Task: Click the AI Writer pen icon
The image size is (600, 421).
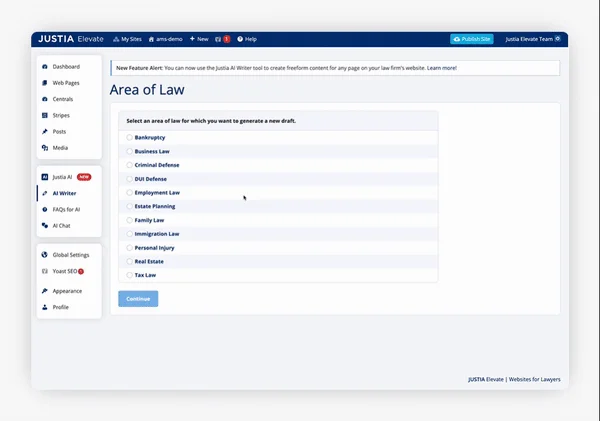Action: (45, 193)
